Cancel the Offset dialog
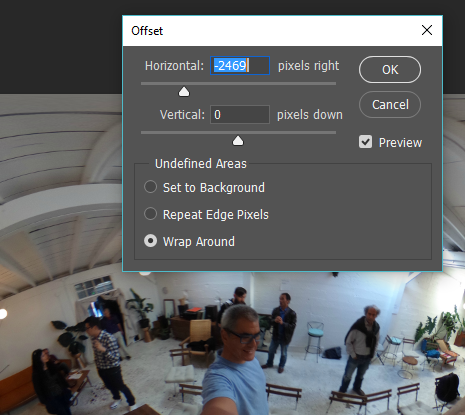This screenshot has height=415, width=465. pyautogui.click(x=390, y=105)
